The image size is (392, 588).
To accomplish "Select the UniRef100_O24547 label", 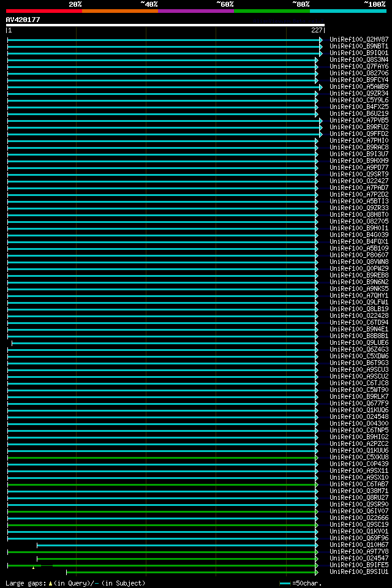I will [x=359, y=559].
